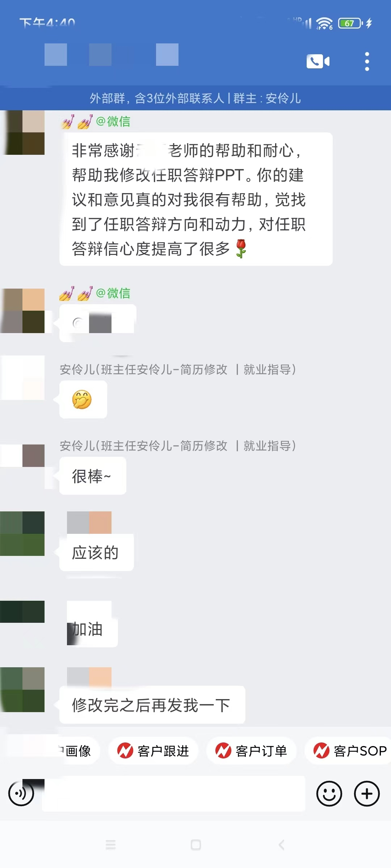Screen dimensions: 391x868
Task: Tap the Android back navigation button
Action: click(281, 844)
